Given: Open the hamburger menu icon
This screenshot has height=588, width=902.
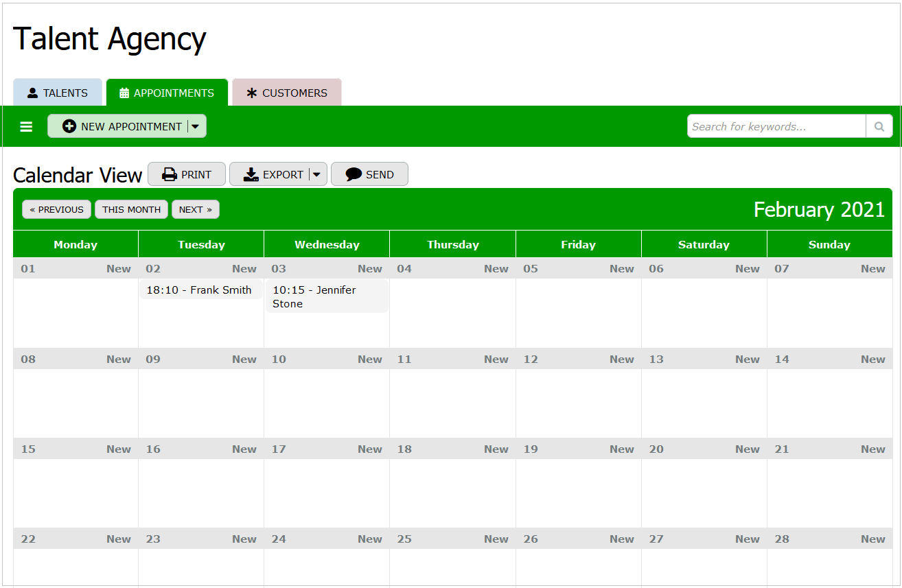Looking at the screenshot, I should coord(26,127).
